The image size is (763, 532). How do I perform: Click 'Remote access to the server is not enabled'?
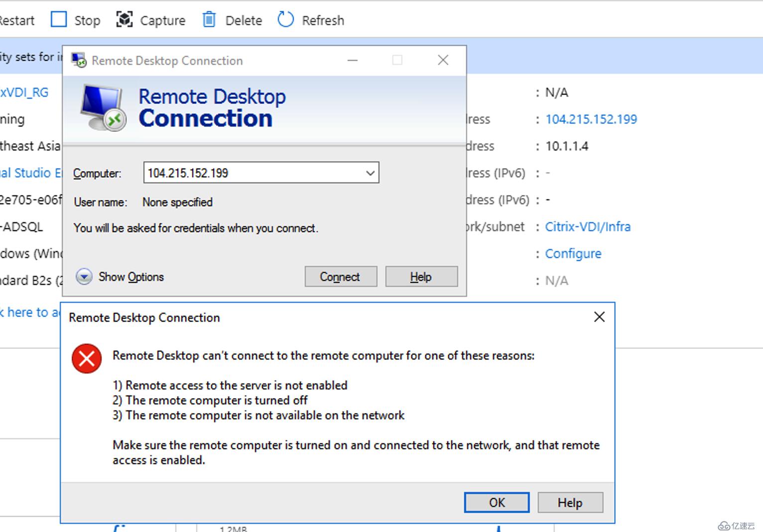(x=230, y=385)
